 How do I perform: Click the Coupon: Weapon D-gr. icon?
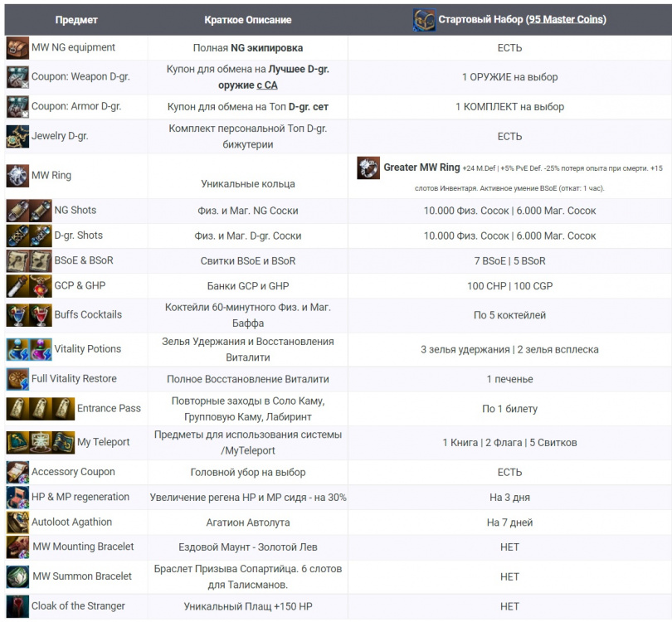[17, 77]
